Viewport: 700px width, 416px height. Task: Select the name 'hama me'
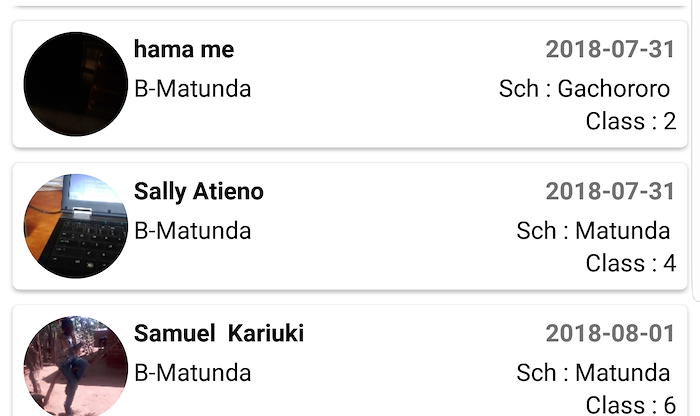(x=183, y=49)
